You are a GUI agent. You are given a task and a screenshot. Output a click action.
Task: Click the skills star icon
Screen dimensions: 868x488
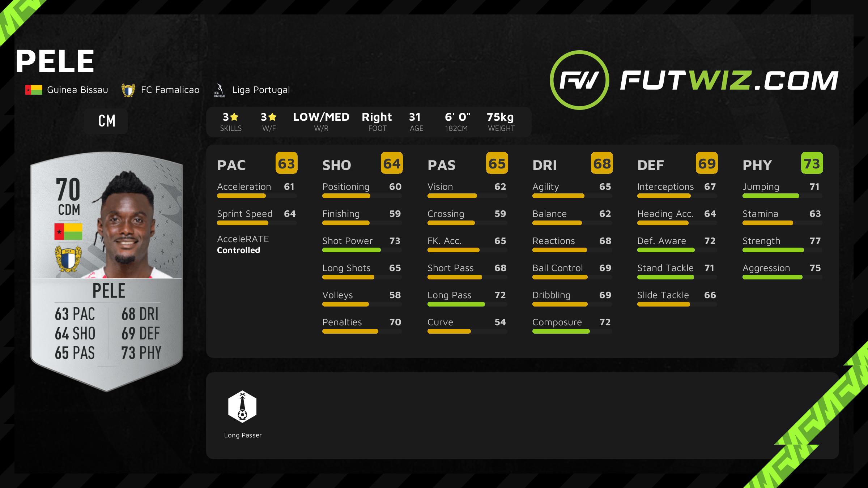pos(234,117)
